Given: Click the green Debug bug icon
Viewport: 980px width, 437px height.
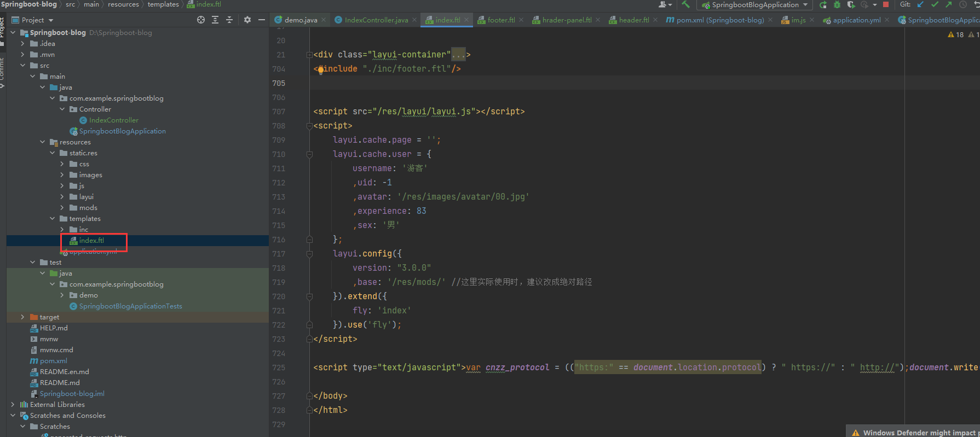Looking at the screenshot, I should [x=837, y=5].
